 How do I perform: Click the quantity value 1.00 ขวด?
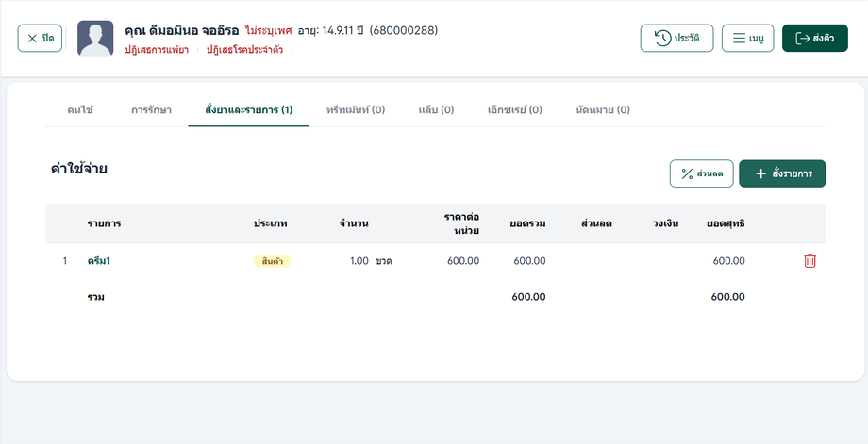pos(371,261)
